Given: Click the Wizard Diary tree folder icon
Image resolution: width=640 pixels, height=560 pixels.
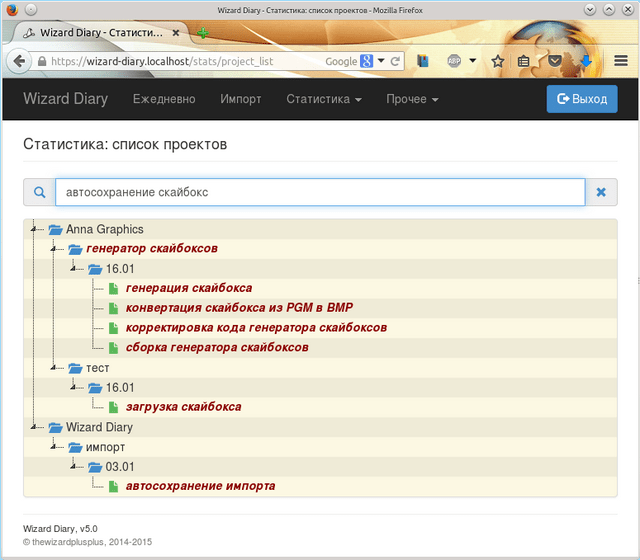Looking at the screenshot, I should point(56,427).
